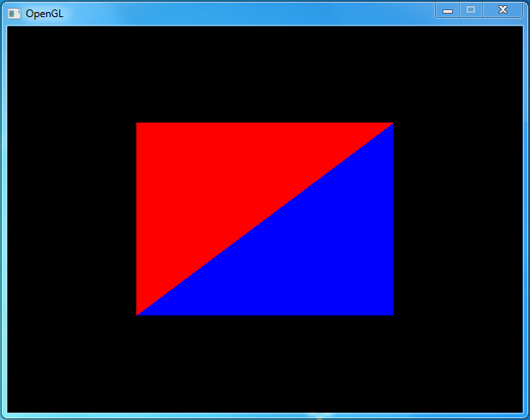Click the left border of the window
Viewport: 530px width, 420px height.
(x=3, y=219)
